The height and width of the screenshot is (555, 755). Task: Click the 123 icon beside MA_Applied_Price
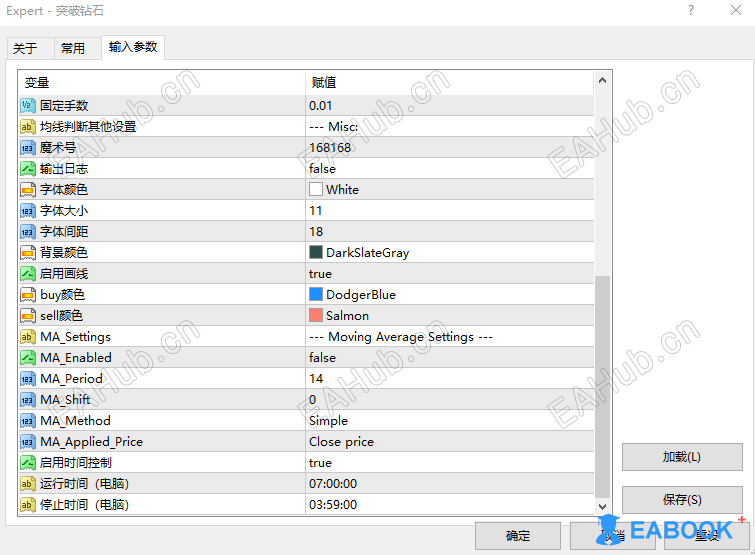click(28, 442)
